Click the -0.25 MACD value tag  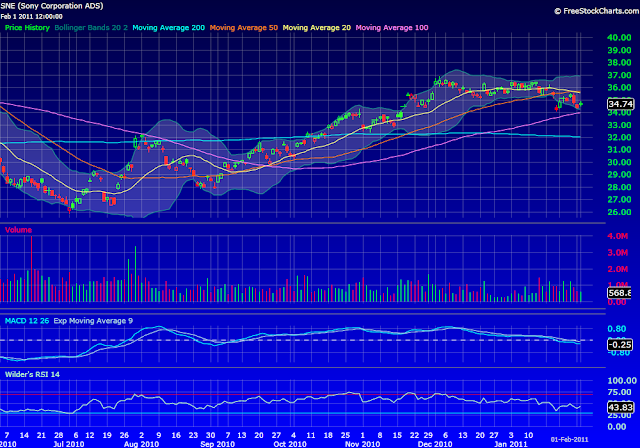(x=620, y=344)
